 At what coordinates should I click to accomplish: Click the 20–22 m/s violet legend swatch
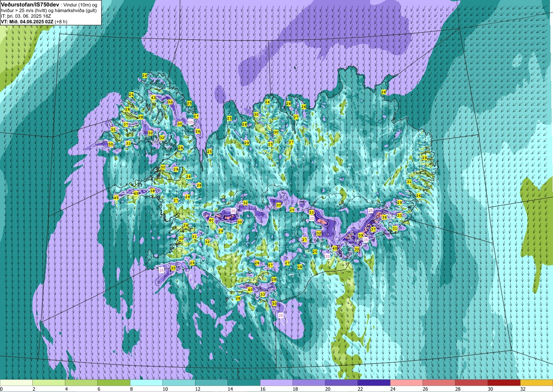click(341, 383)
